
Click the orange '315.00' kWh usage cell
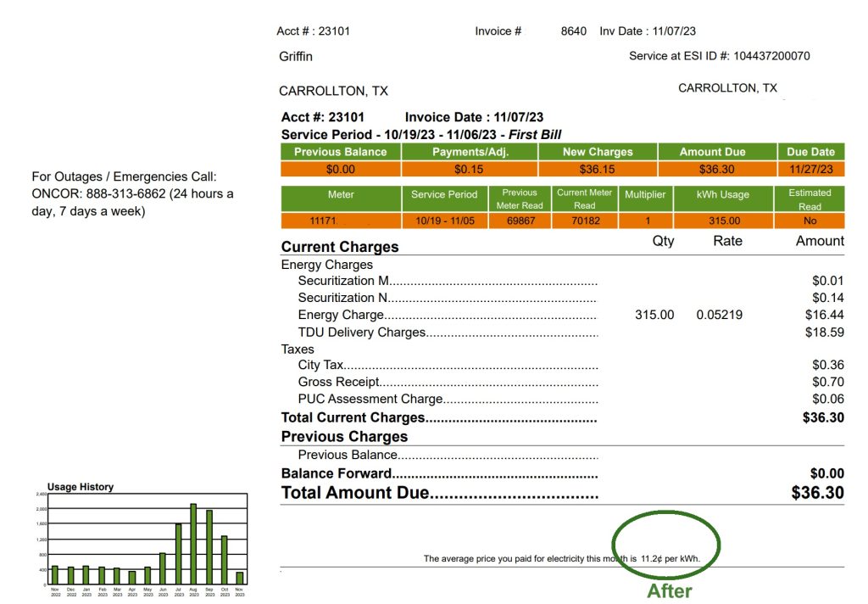724,221
